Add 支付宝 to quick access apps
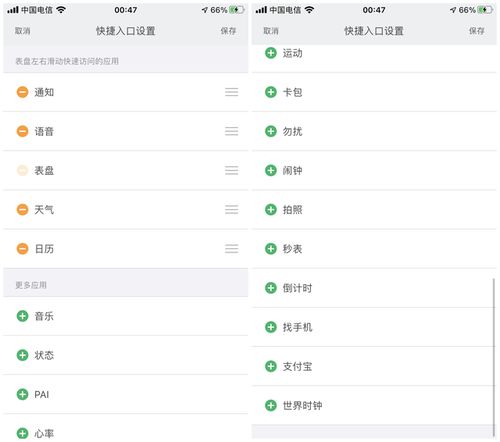The image size is (500, 442). (x=271, y=366)
